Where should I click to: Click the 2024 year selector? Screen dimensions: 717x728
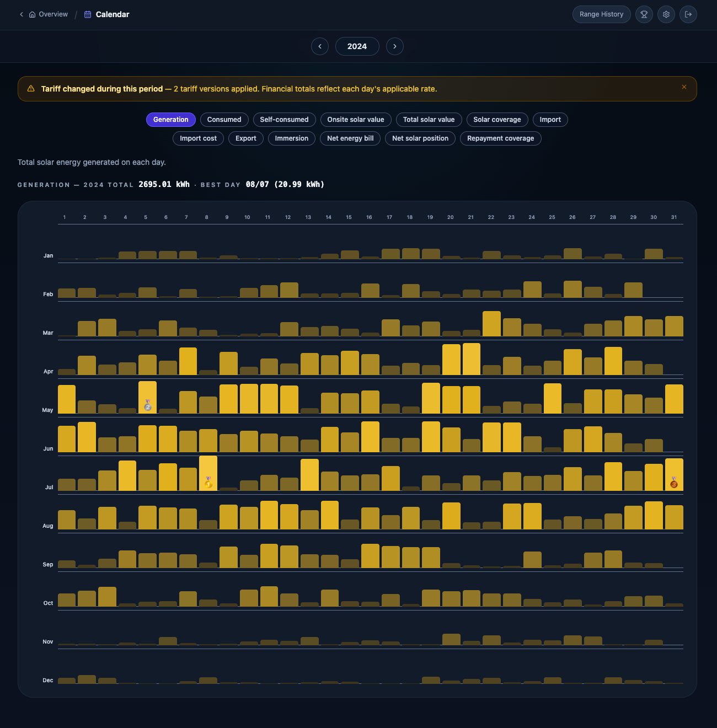point(357,46)
